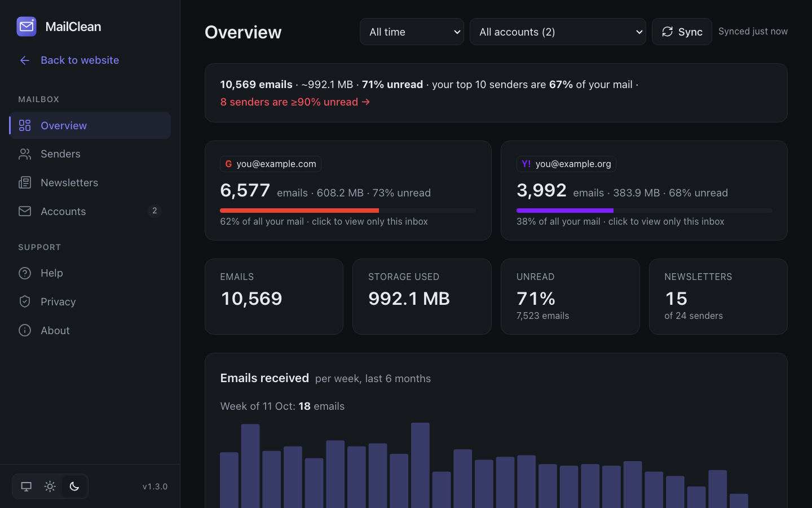This screenshot has width=812, height=508.
Task: Click the Accounts envelope icon
Action: [x=25, y=211]
